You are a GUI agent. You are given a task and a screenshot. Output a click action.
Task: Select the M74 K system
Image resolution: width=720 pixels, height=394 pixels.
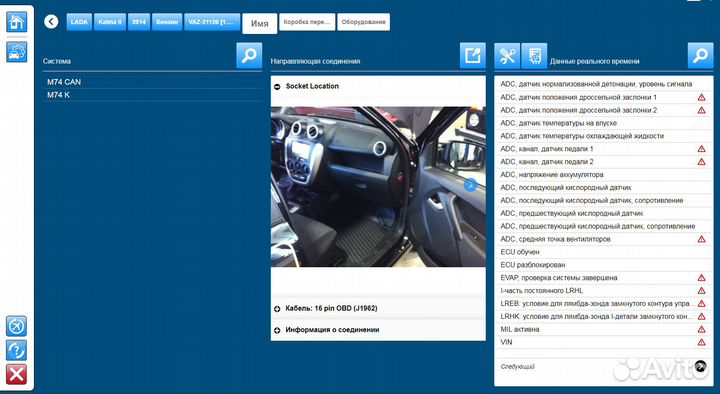[x=152, y=95]
